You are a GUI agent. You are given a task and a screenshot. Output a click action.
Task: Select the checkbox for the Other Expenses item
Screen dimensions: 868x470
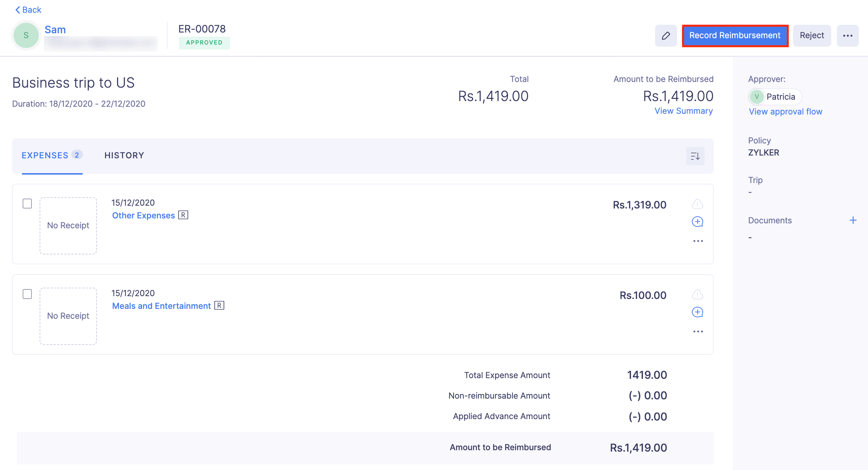click(x=27, y=203)
